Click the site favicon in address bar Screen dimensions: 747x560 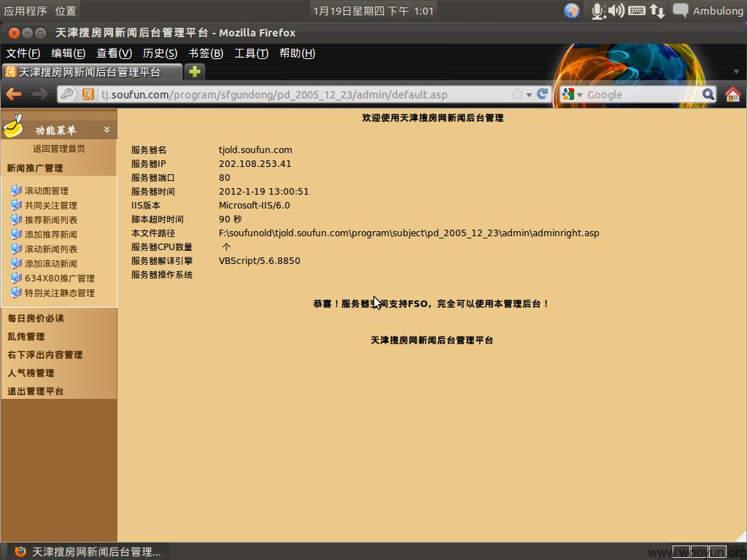tap(88, 94)
